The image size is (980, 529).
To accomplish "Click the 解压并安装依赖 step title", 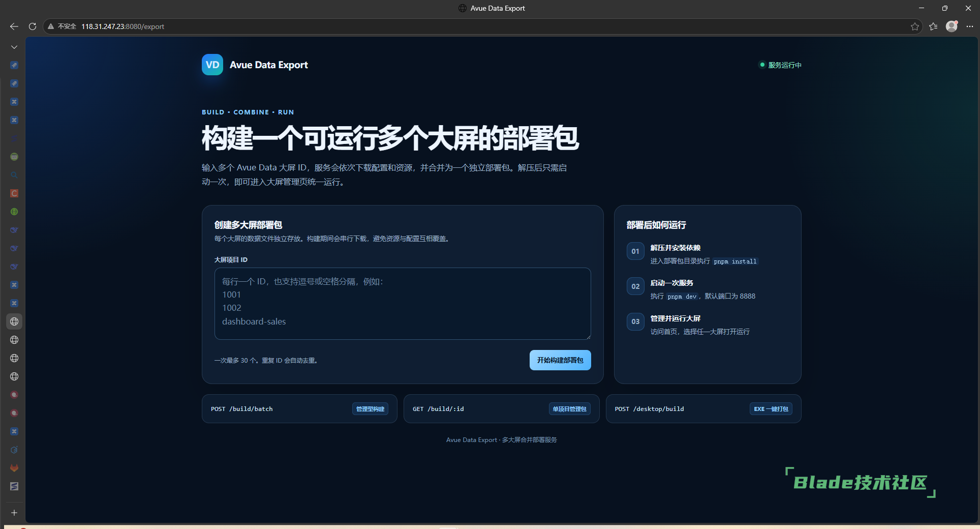I will coord(676,248).
